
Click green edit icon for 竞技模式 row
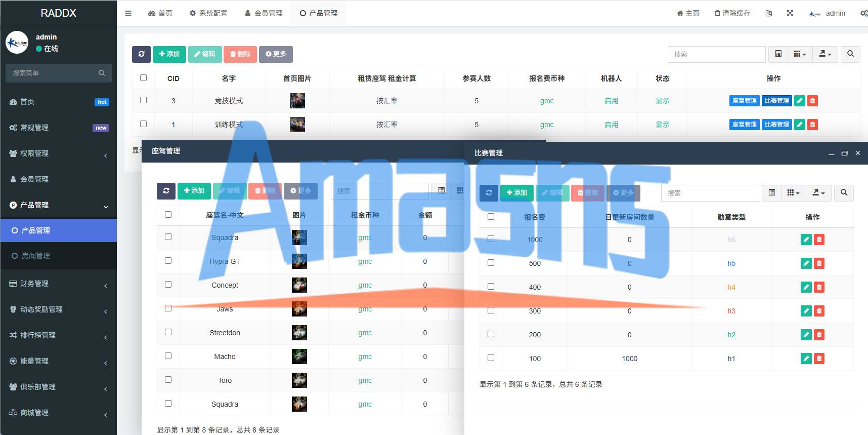tap(800, 101)
